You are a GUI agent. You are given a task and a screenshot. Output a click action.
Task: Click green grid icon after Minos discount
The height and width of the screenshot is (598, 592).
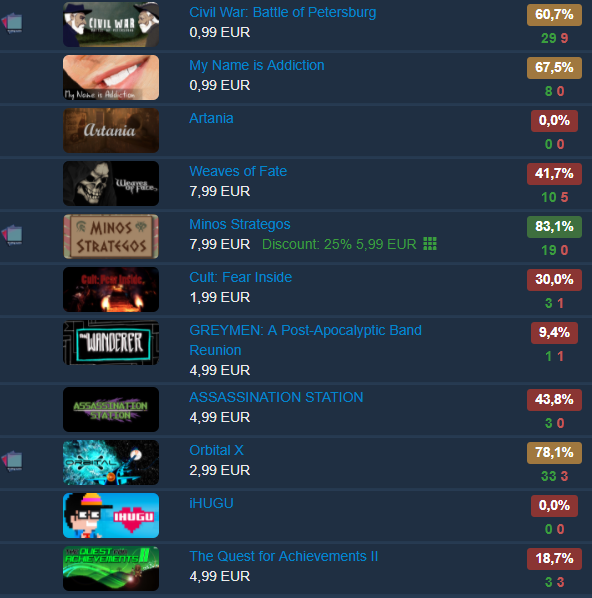click(430, 244)
